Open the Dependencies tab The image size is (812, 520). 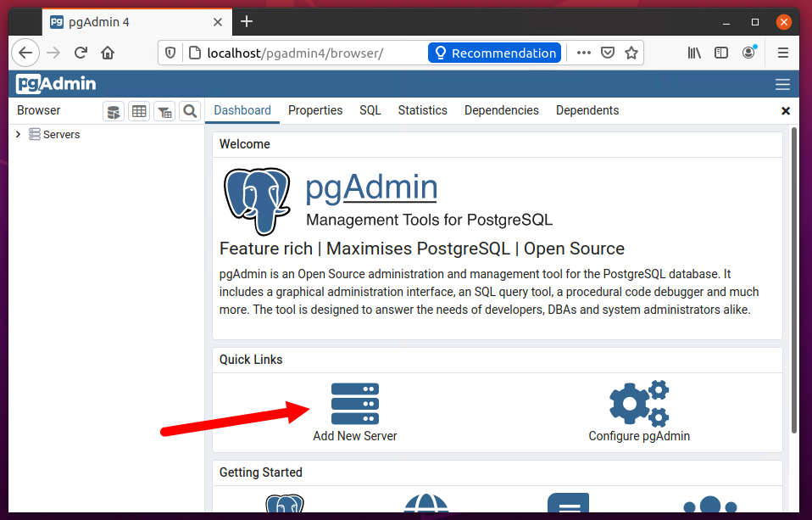(501, 110)
